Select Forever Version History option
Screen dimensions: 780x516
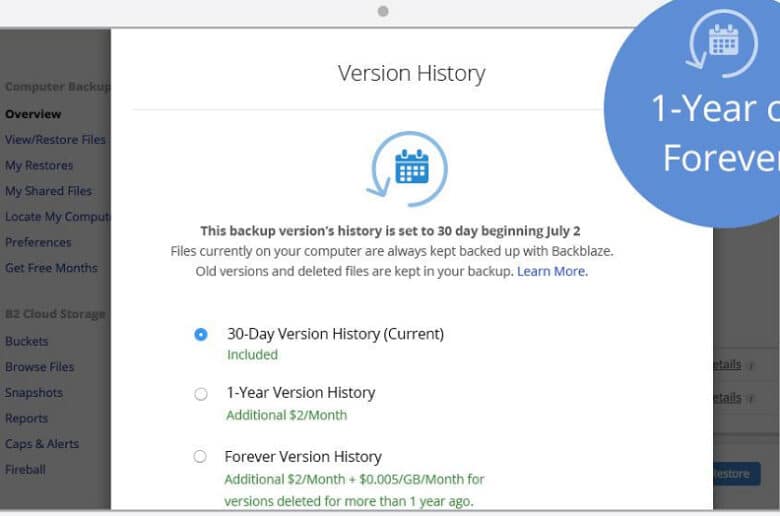click(x=200, y=456)
